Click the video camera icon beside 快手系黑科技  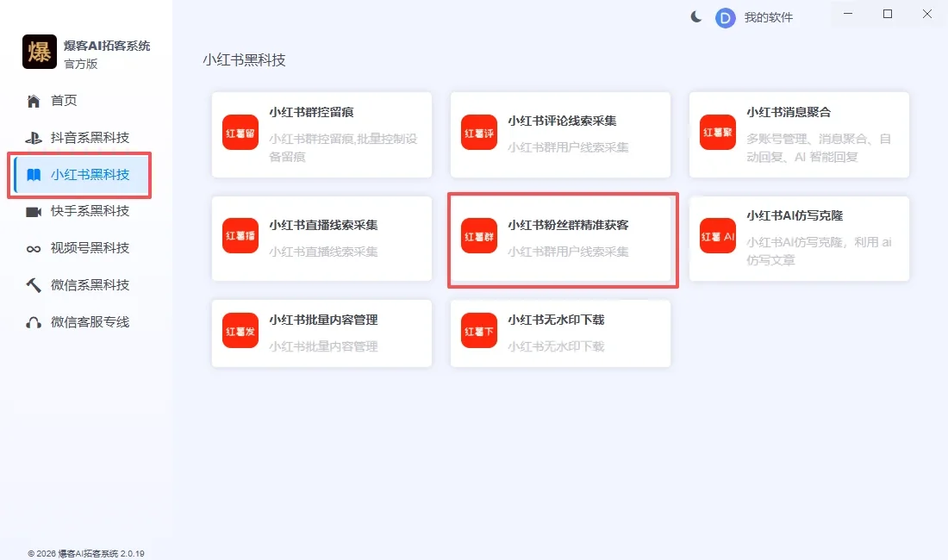(x=34, y=211)
